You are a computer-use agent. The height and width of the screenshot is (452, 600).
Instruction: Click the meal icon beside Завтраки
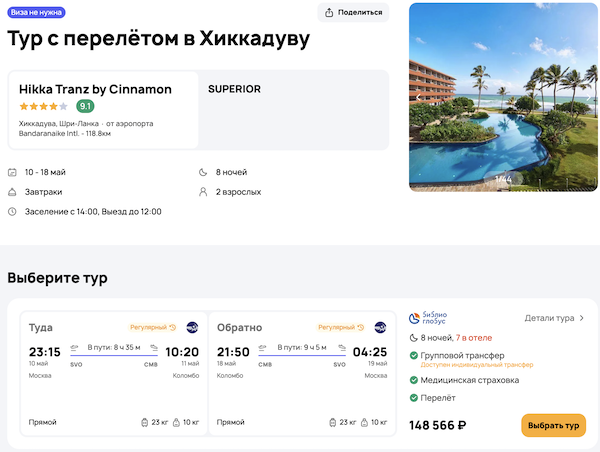[12, 192]
